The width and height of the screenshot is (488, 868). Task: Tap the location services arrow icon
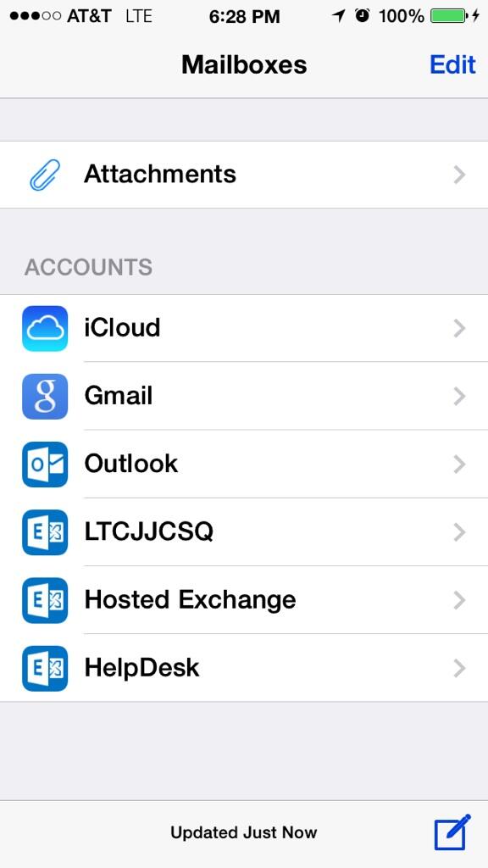pos(339,16)
